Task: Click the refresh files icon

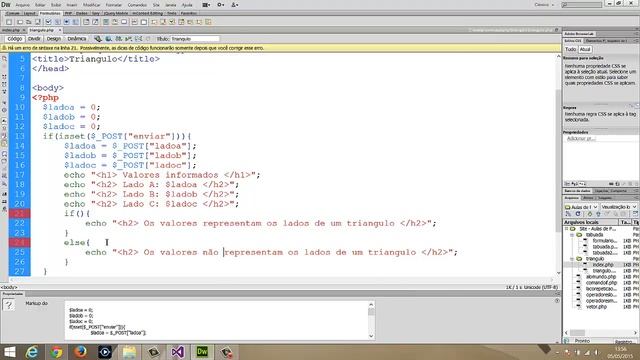Action: pos(578,214)
